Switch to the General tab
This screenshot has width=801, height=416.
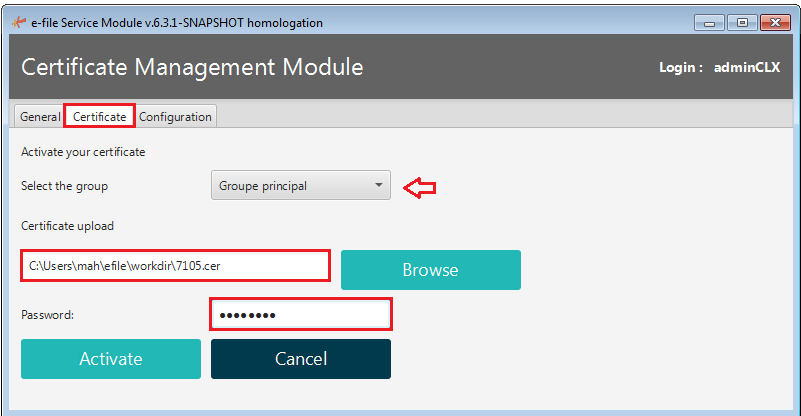pos(40,117)
